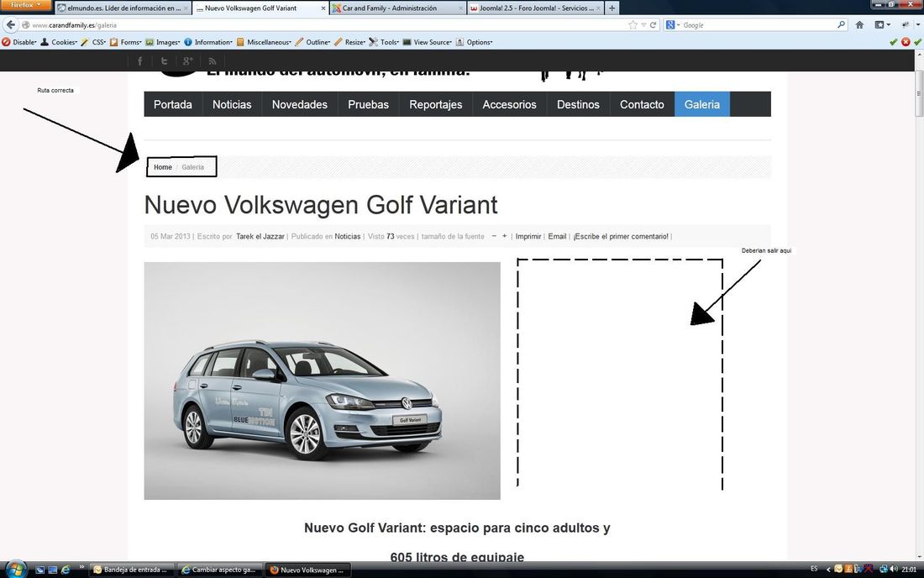The image size is (924, 578).
Task: Open a new browser tab with plus button
Action: point(612,8)
